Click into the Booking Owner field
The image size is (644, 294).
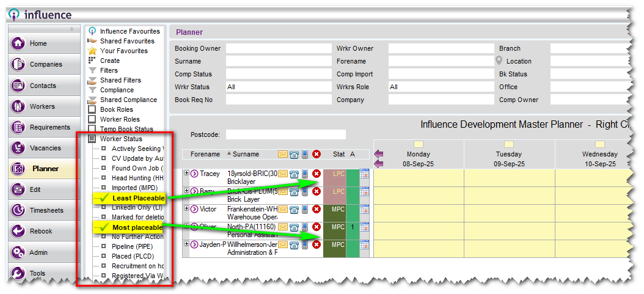[279, 48]
